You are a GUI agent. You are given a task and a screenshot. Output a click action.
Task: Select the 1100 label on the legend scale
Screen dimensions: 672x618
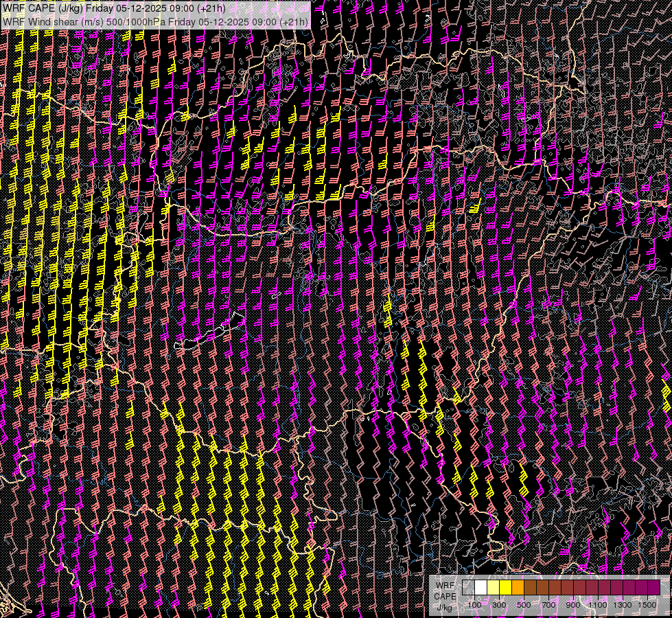point(598,604)
